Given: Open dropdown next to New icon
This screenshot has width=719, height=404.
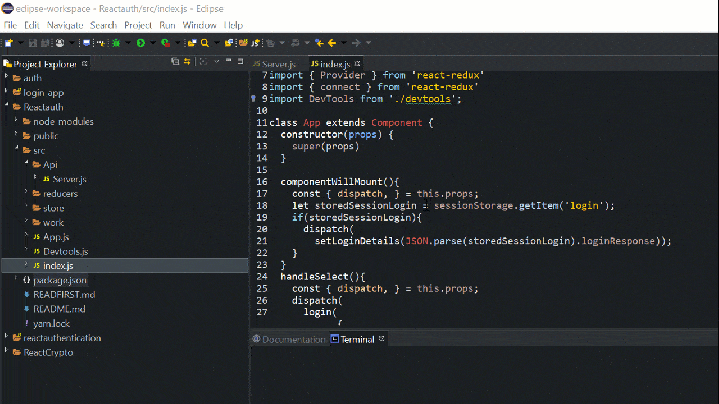Looking at the screenshot, I should click(x=21, y=43).
